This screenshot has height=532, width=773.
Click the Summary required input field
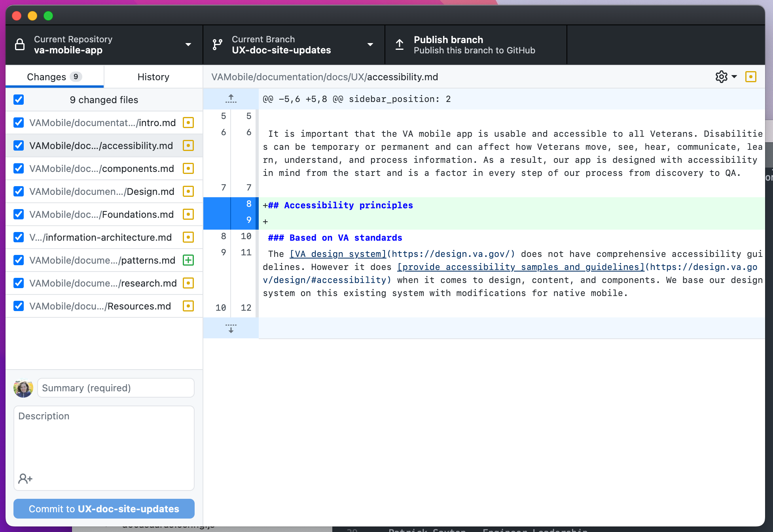coord(116,388)
